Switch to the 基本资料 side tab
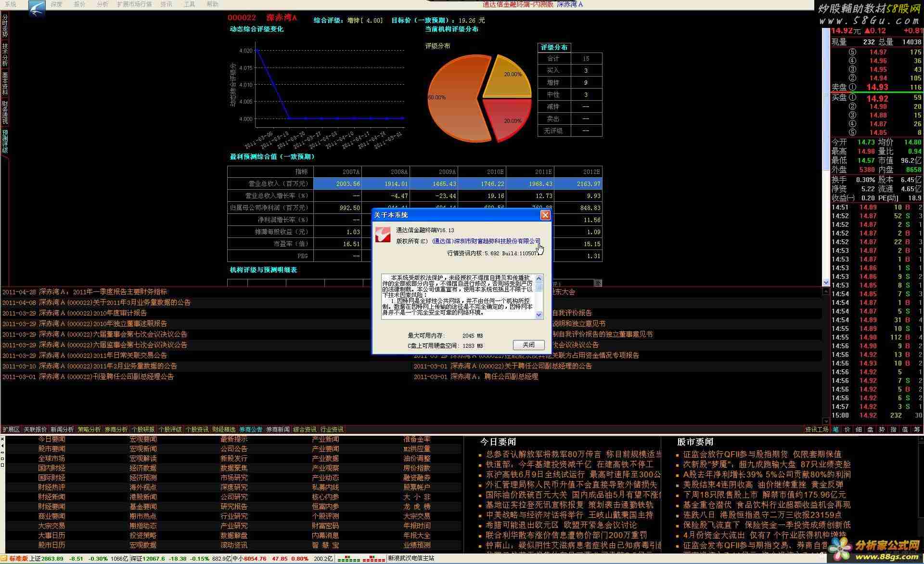This screenshot has width=924, height=564. tap(5, 83)
